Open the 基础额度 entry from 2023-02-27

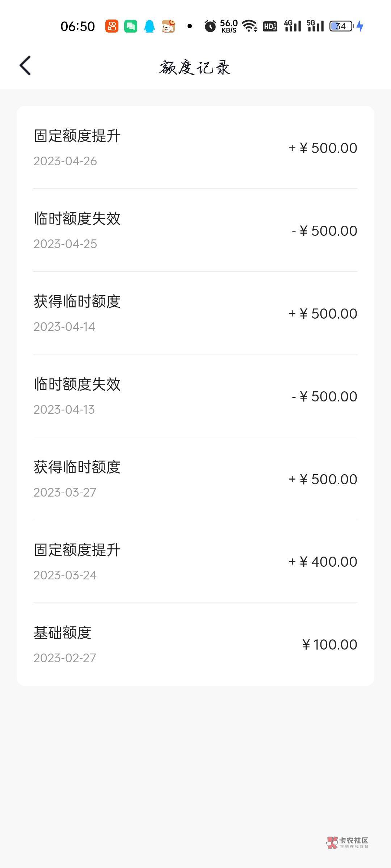195,644
